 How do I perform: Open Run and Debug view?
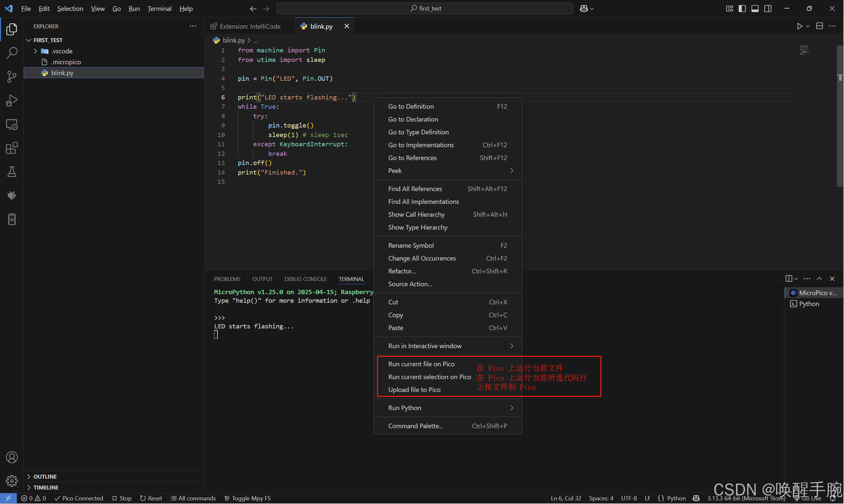[x=12, y=100]
